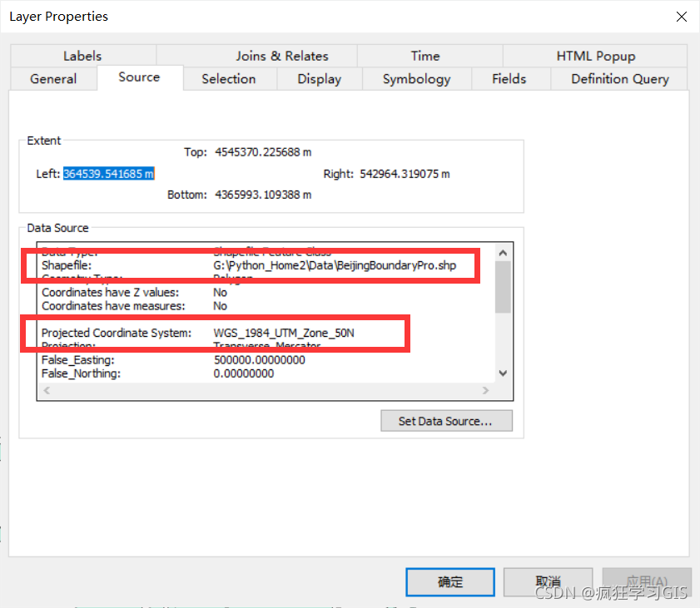Click the horizontal scroll right arrow
Viewport: 700px width, 608px height.
point(486,390)
